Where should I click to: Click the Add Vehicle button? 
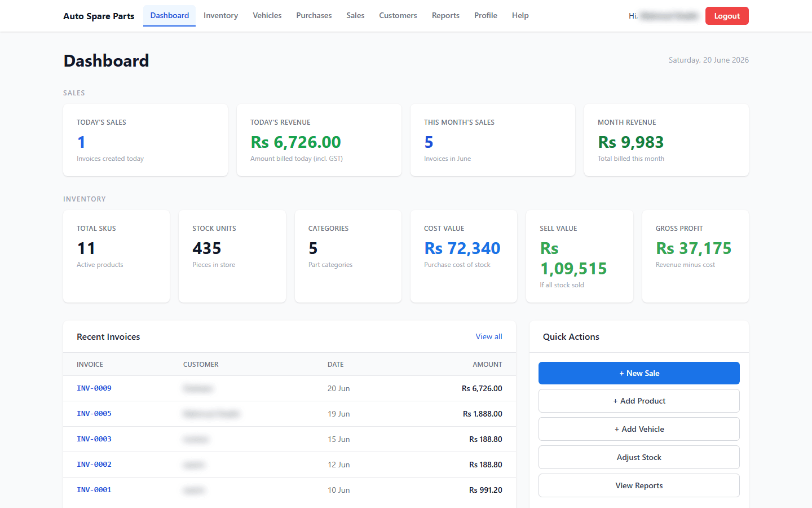[x=639, y=429]
